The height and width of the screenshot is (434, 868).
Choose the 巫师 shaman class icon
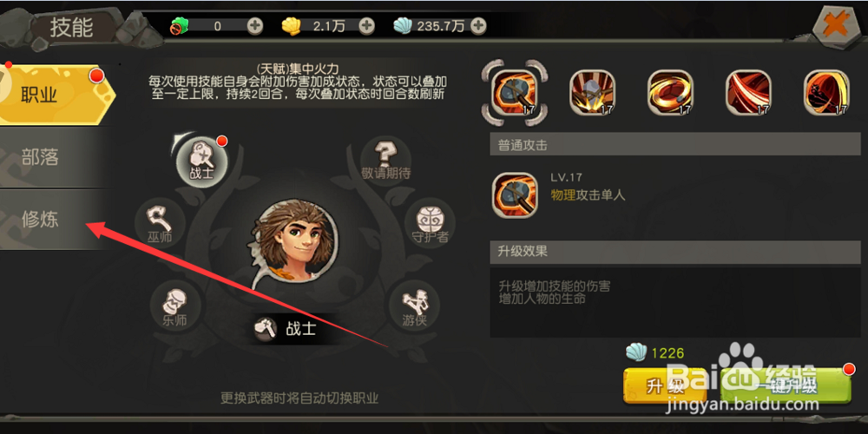point(160,224)
